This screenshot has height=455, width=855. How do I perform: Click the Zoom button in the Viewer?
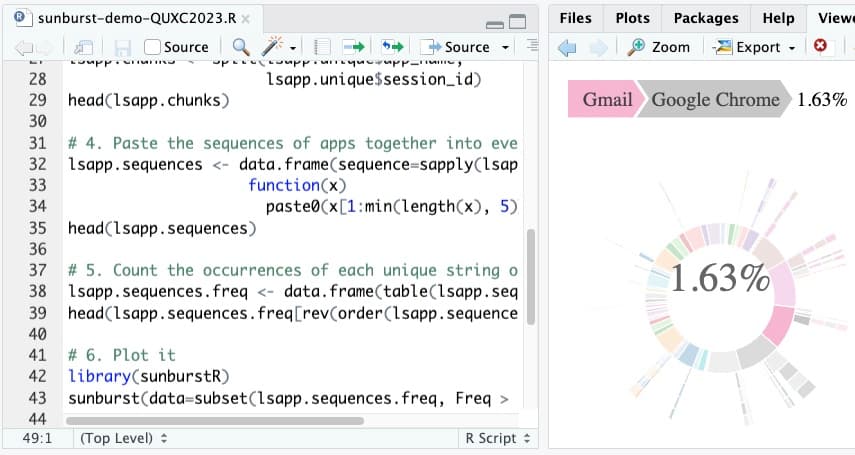point(659,47)
